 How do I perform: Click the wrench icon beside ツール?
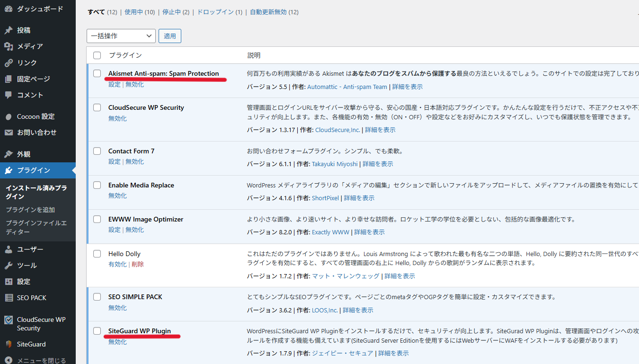[x=9, y=266]
